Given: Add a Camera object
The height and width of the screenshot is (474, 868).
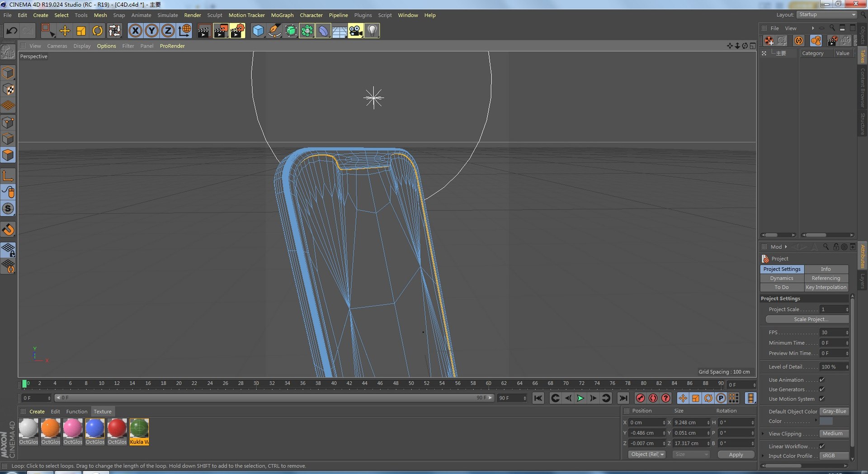Looking at the screenshot, I should [356, 31].
